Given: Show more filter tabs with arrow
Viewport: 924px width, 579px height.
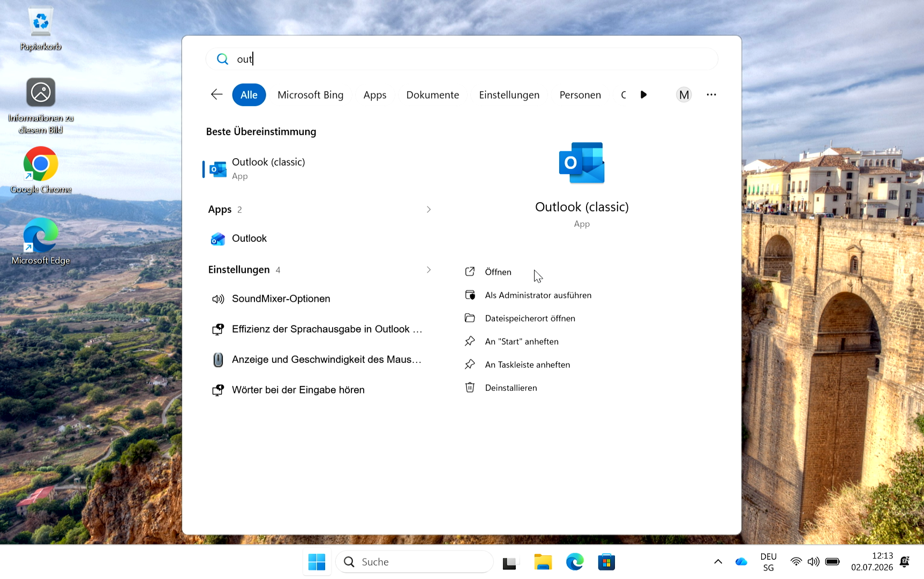Looking at the screenshot, I should point(643,95).
